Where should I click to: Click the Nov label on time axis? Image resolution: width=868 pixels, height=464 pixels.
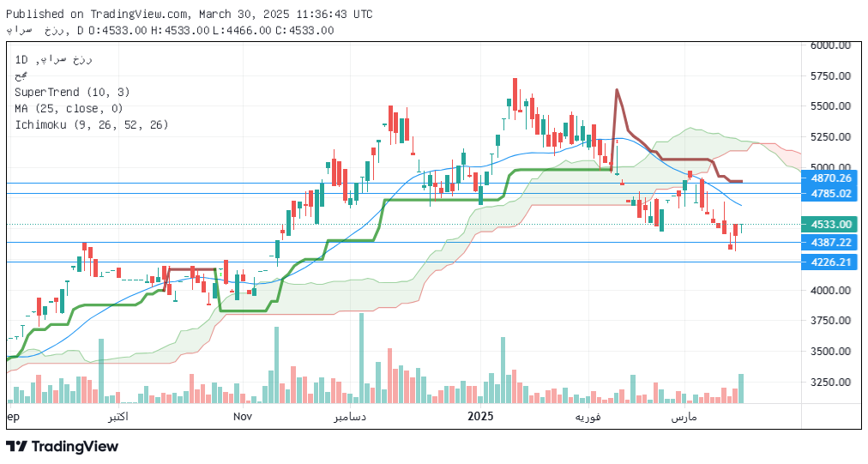click(x=243, y=416)
